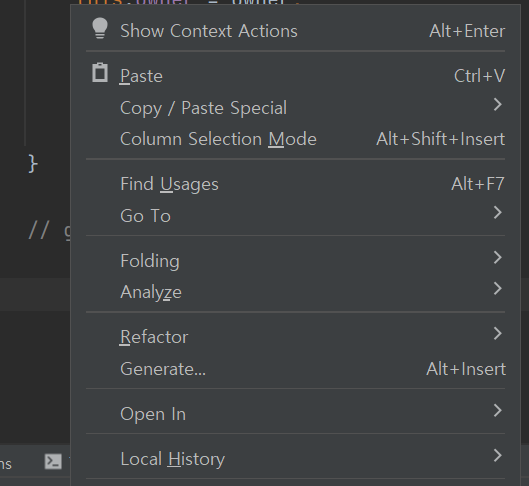Open the Local History submenu
The height and width of the screenshot is (486, 529).
click(x=296, y=459)
